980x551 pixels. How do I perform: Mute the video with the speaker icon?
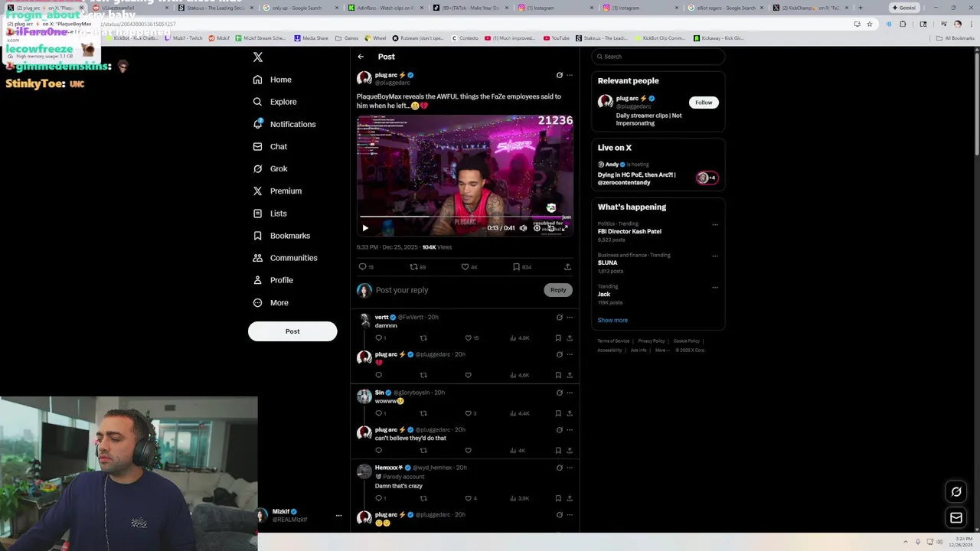point(524,228)
